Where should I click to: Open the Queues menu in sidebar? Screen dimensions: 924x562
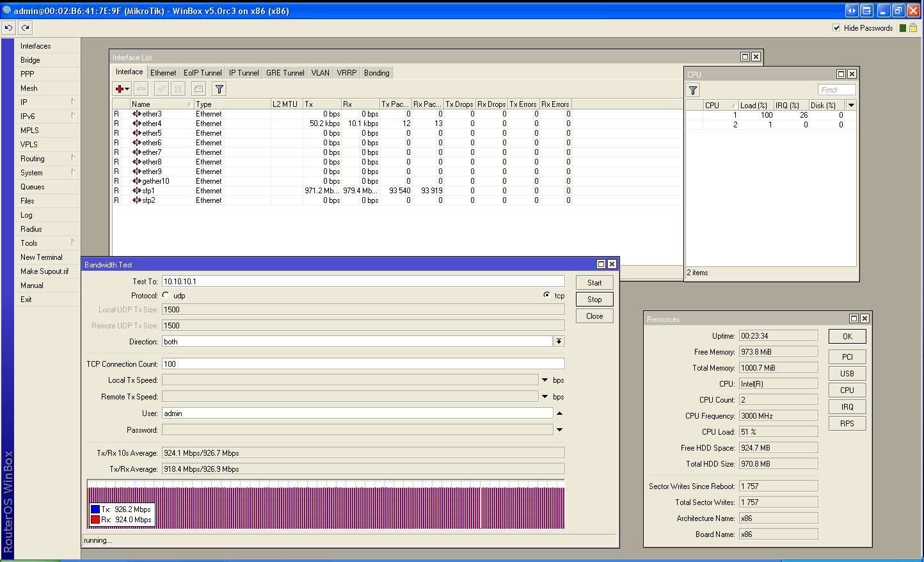[x=33, y=187]
